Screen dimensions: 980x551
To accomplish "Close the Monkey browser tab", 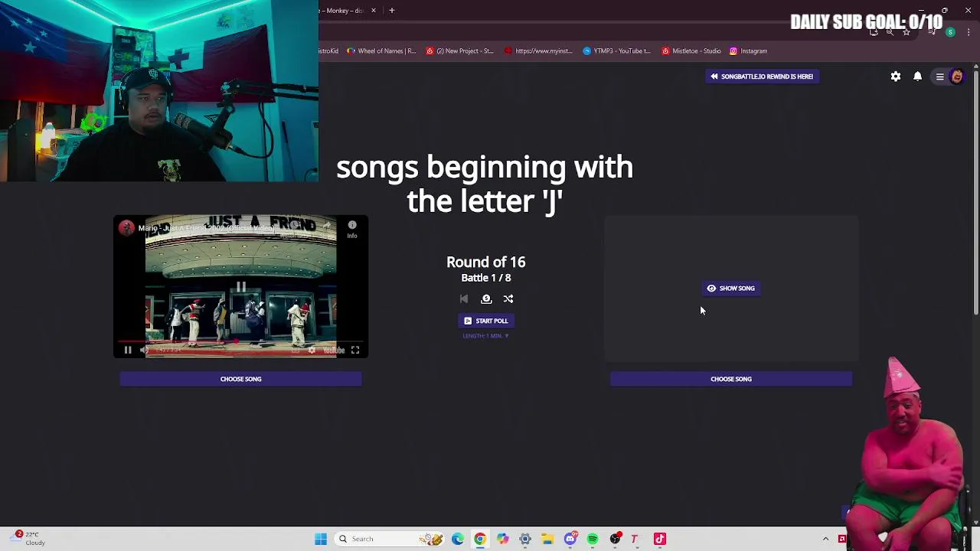I will [374, 11].
